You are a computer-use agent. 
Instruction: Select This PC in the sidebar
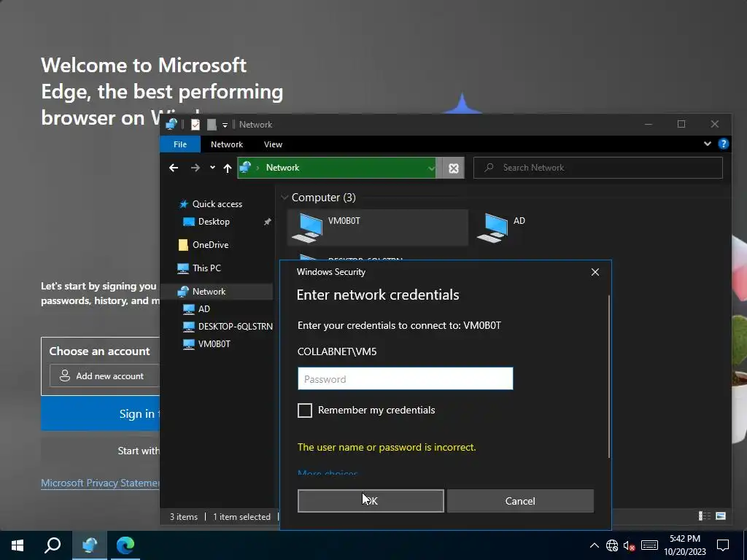(x=199, y=268)
